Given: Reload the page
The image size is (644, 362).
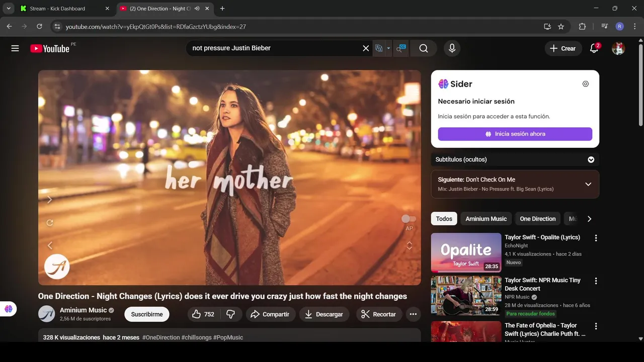Looking at the screenshot, I should [x=39, y=27].
